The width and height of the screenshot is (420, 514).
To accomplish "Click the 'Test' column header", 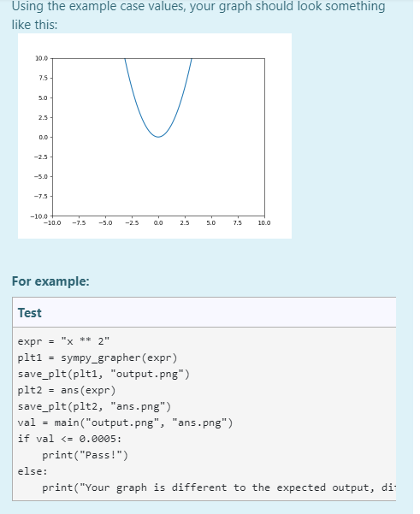I will pyautogui.click(x=29, y=313).
